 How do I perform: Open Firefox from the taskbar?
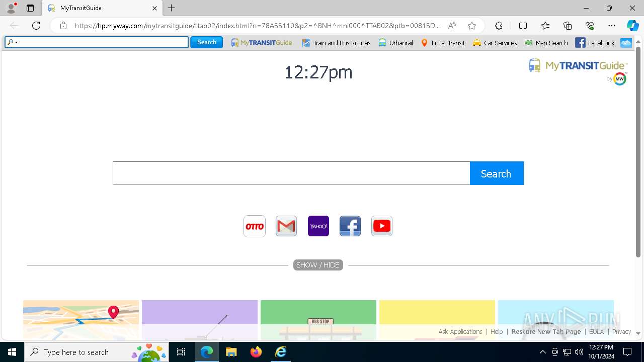[x=256, y=352]
